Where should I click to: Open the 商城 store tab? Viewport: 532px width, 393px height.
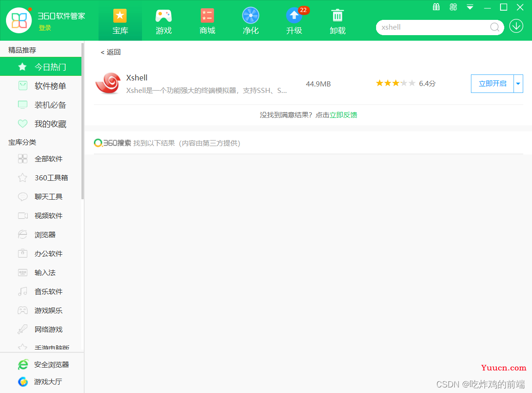[x=207, y=21]
